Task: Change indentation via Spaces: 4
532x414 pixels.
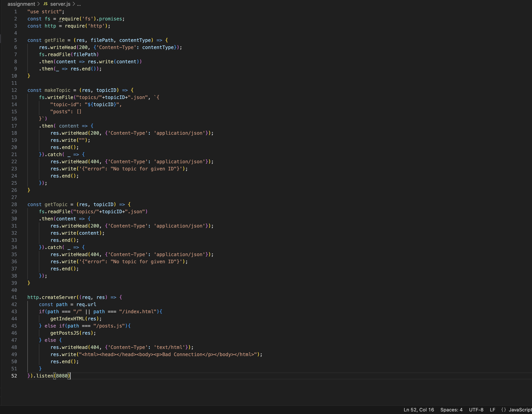Action: tap(451, 410)
